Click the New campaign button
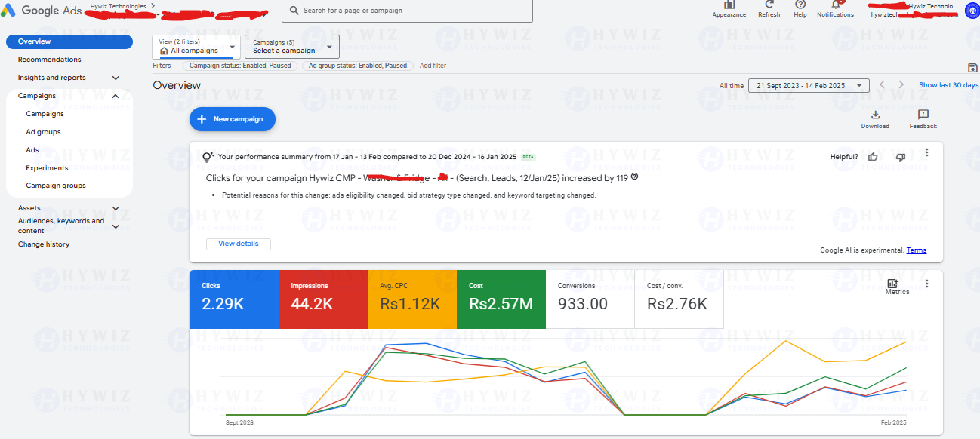Image resolution: width=980 pixels, height=439 pixels. 233,119
